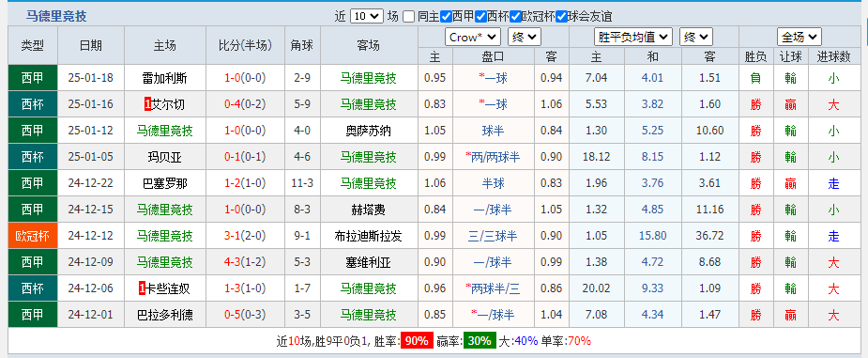
Task: Open the recent matches count dropdown showing 10
Action: point(367,17)
